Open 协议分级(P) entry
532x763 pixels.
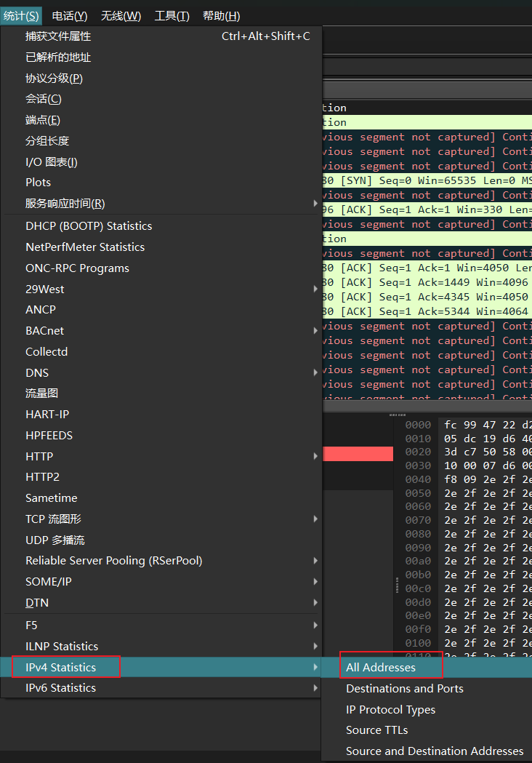tap(161, 79)
